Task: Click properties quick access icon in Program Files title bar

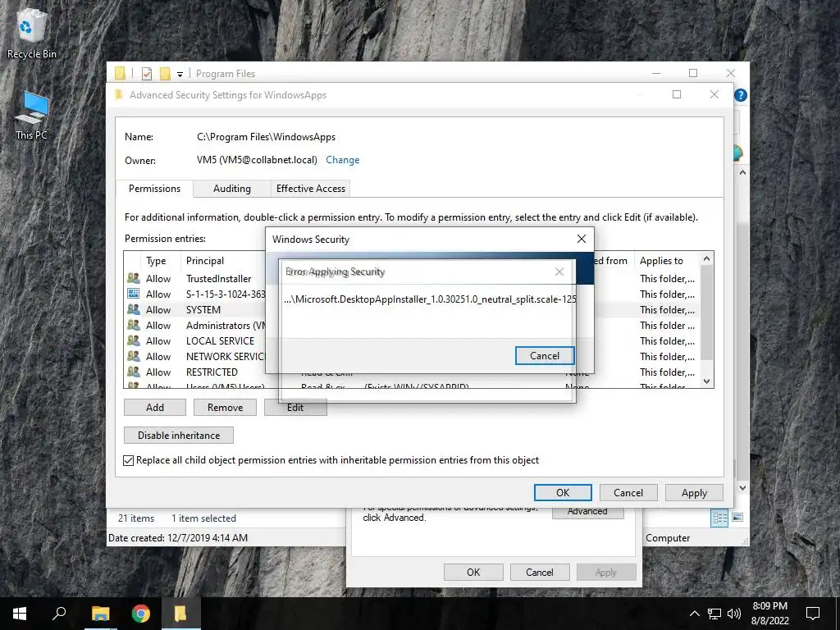Action: (x=146, y=73)
